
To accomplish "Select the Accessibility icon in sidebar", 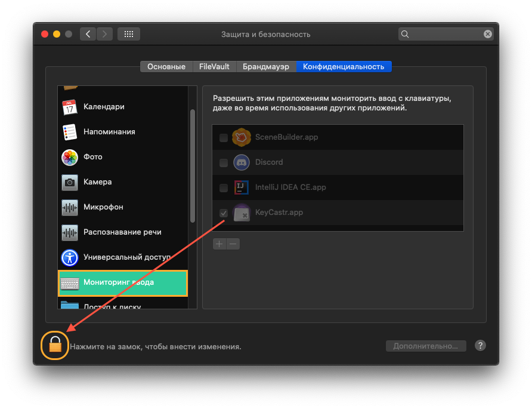I will [70, 258].
